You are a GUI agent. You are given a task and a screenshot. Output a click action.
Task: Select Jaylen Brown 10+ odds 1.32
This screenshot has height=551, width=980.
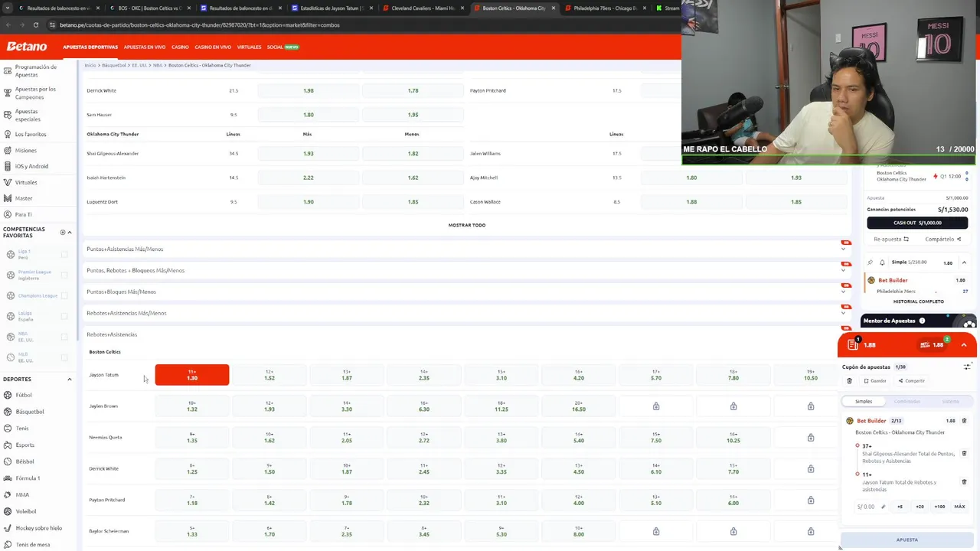(192, 406)
